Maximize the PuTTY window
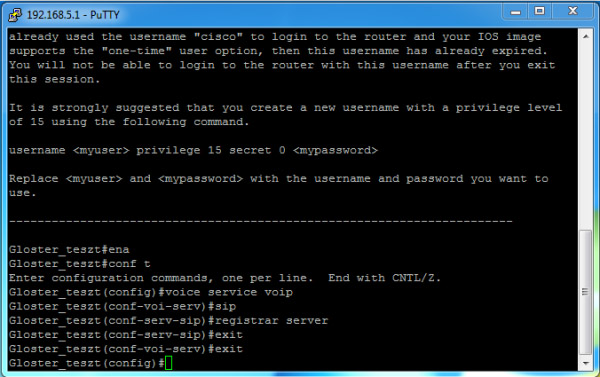This screenshot has height=377, width=600. click(x=540, y=11)
